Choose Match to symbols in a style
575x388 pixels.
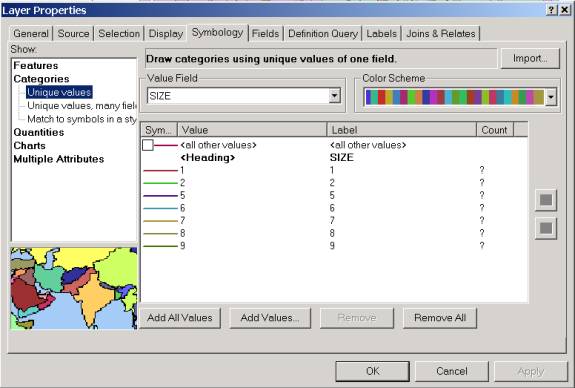click(81, 119)
